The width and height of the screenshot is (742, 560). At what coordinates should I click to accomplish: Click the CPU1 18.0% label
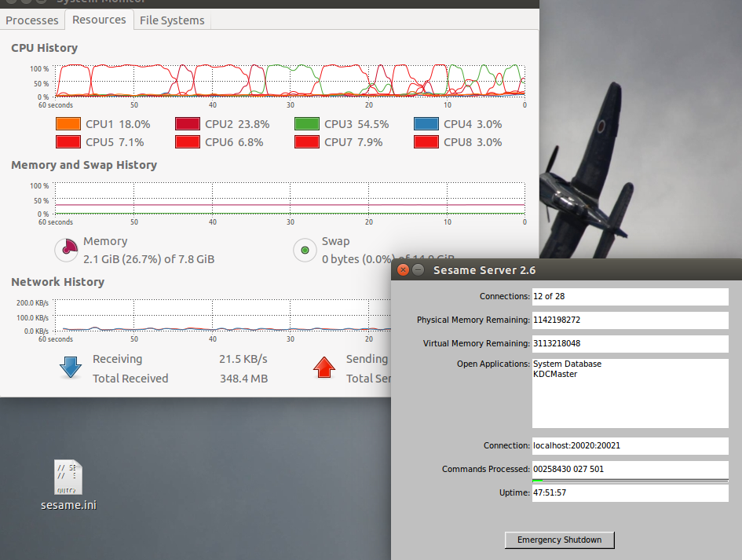click(118, 124)
